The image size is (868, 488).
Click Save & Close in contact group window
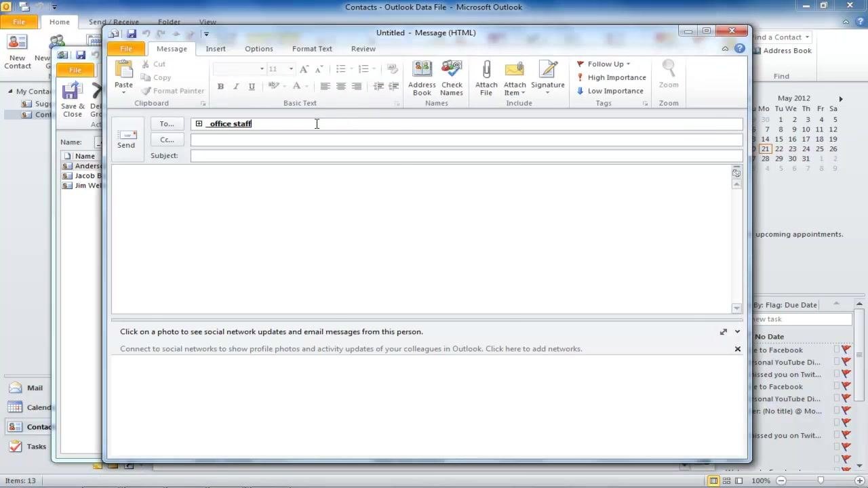pyautogui.click(x=73, y=100)
